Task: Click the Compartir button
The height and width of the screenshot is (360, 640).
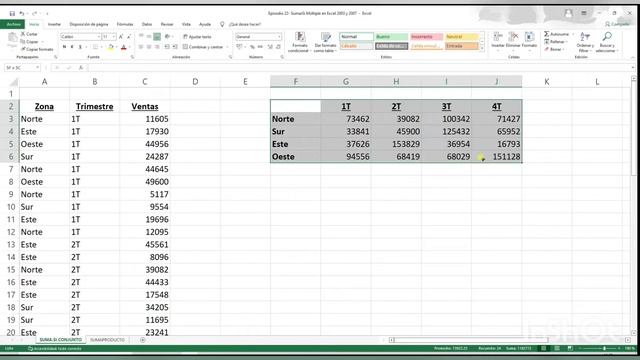Action: [x=618, y=24]
